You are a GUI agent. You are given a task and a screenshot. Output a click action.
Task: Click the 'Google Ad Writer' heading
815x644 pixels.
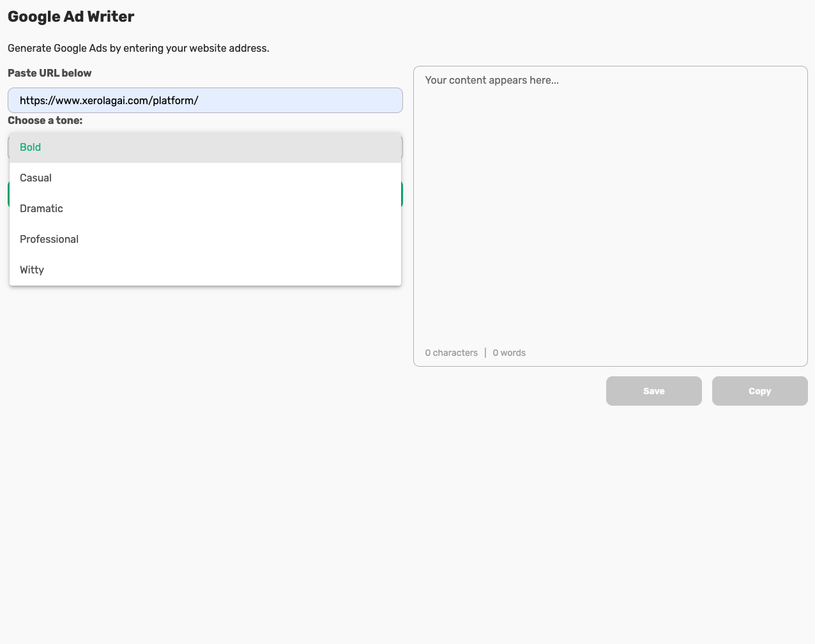(x=71, y=17)
